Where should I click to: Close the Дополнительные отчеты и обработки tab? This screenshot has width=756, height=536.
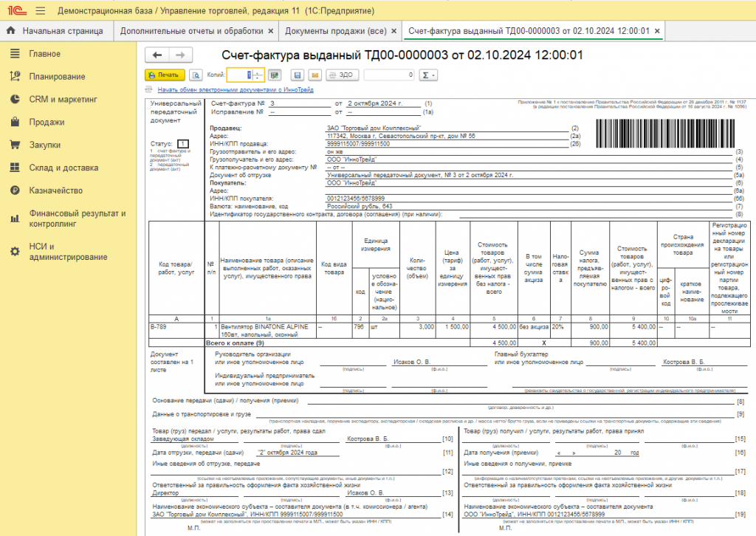[271, 31]
